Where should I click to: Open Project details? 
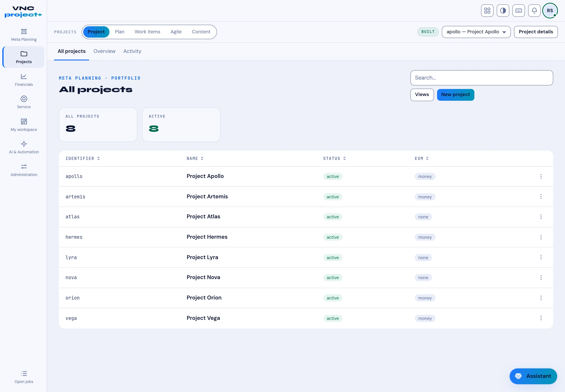pos(536,32)
